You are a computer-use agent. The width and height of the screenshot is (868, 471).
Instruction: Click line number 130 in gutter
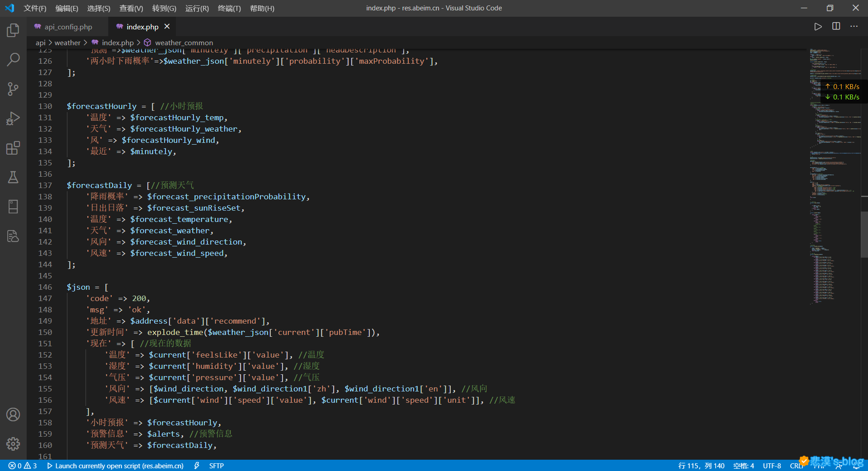coord(45,106)
